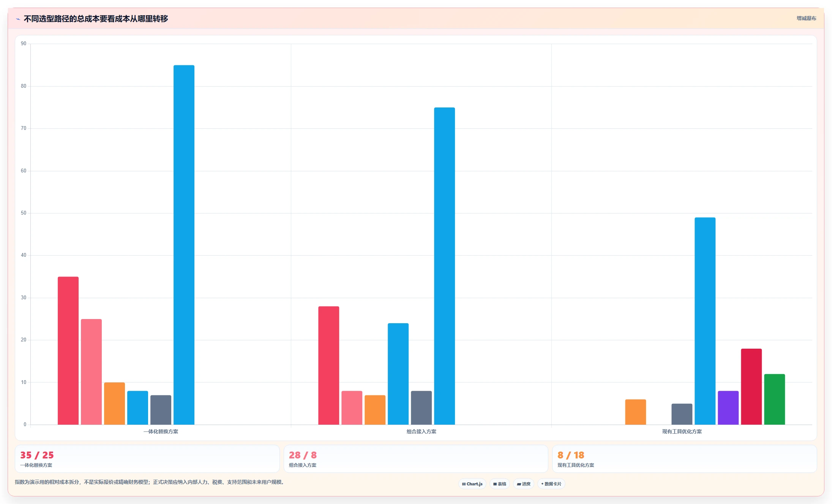The width and height of the screenshot is (832, 504).
Task: Click the y-axis tick label 20
Action: point(24,340)
